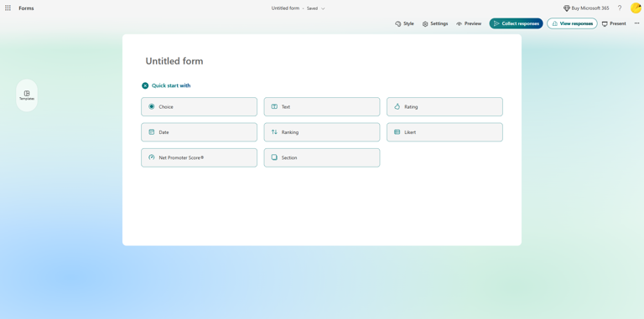Click Collect responses button
644x319 pixels.
point(516,23)
